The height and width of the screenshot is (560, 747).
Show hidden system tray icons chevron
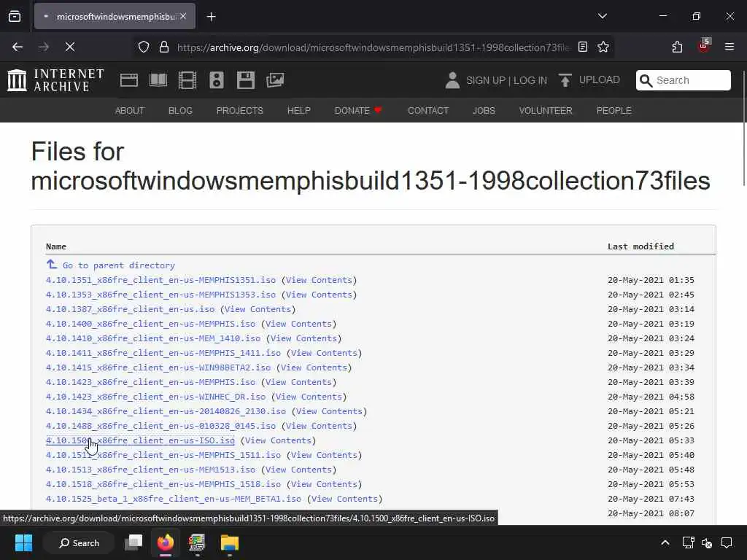click(665, 542)
